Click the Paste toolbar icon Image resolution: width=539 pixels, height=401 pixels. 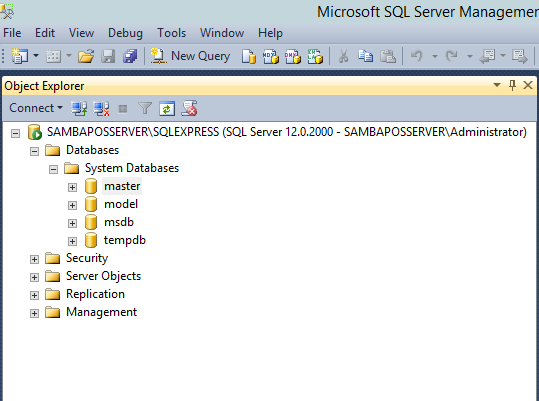click(388, 56)
